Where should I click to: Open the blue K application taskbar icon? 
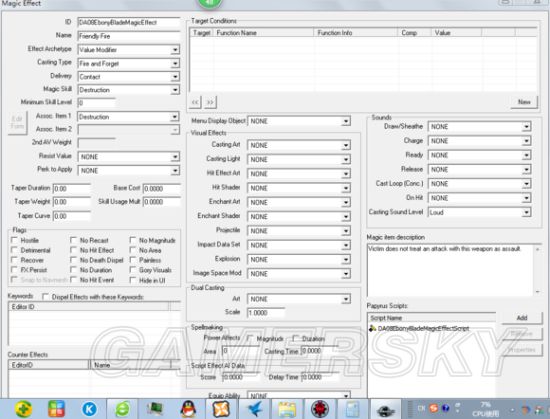(89, 409)
